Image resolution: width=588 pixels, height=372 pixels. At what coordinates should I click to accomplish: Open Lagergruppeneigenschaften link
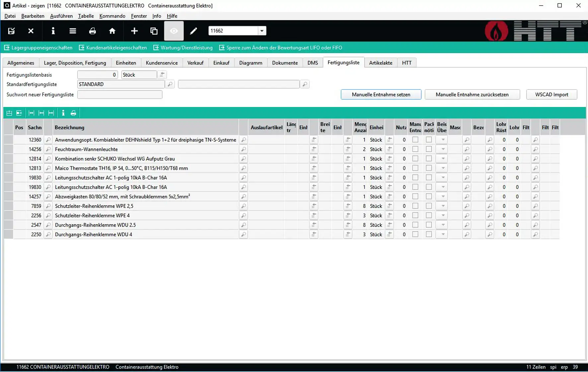pyautogui.click(x=38, y=48)
